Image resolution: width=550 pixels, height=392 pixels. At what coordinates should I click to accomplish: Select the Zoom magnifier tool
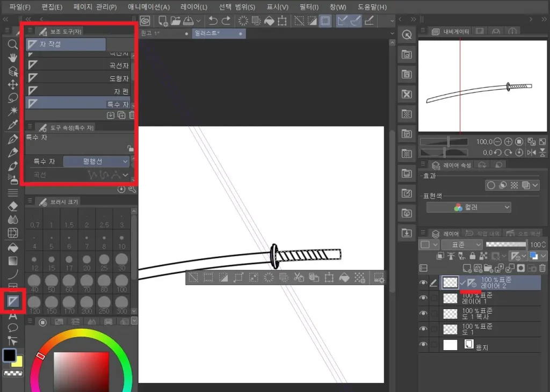point(13,44)
